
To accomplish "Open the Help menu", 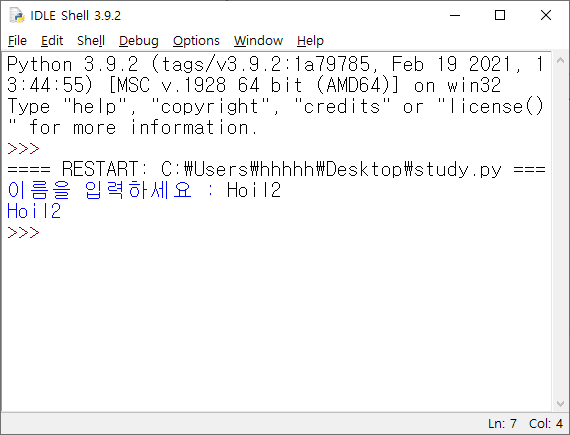I will [x=310, y=40].
